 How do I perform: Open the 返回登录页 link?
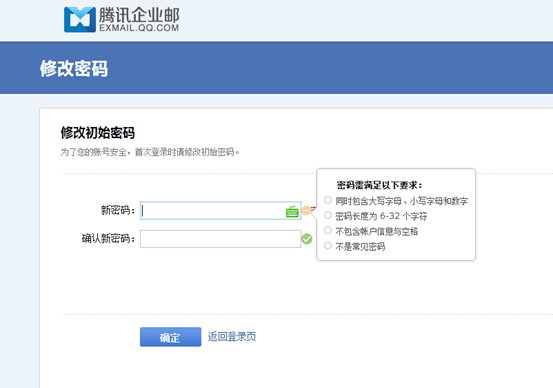click(232, 337)
